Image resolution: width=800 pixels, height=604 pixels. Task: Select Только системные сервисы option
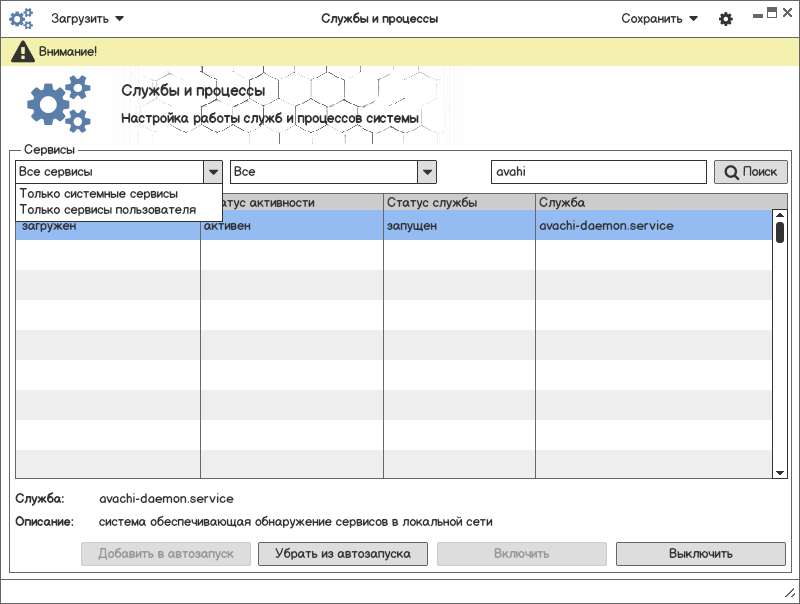(98, 194)
